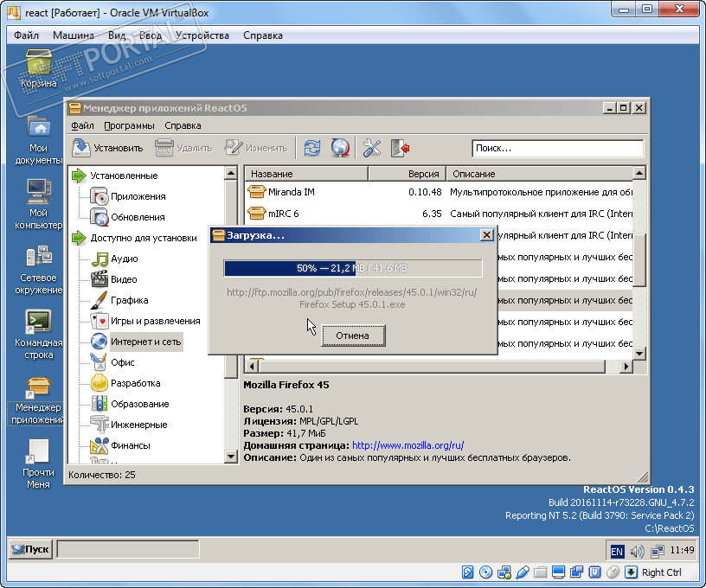This screenshot has width=706, height=588.
Task: Open settings via wrench and screwdriver icon
Action: point(372,148)
